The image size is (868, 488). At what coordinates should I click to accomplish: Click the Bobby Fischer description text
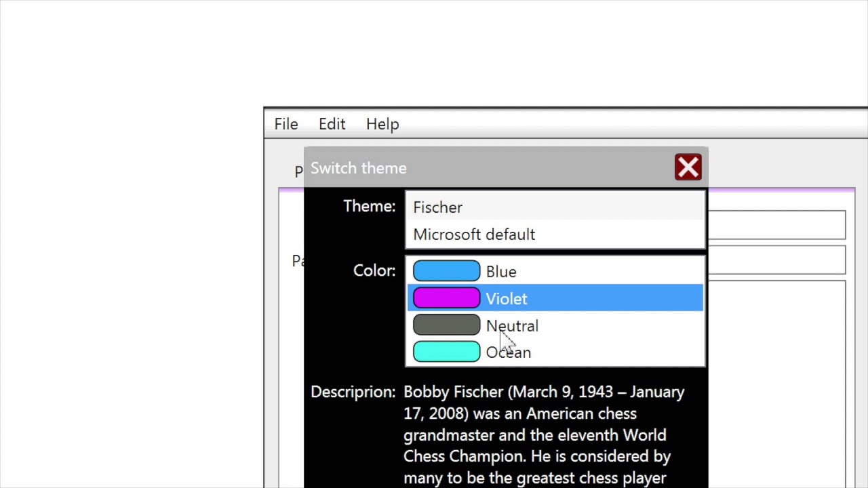[544, 434]
